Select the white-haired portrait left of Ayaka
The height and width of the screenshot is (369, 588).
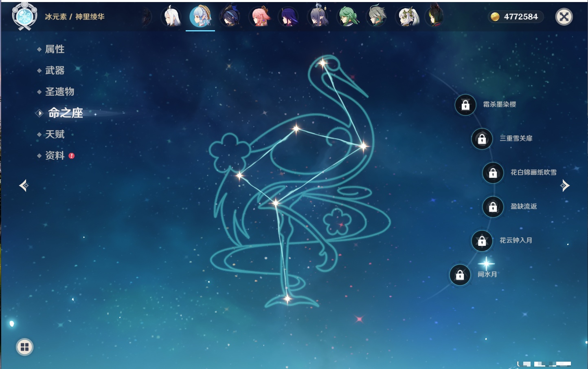[x=171, y=17]
